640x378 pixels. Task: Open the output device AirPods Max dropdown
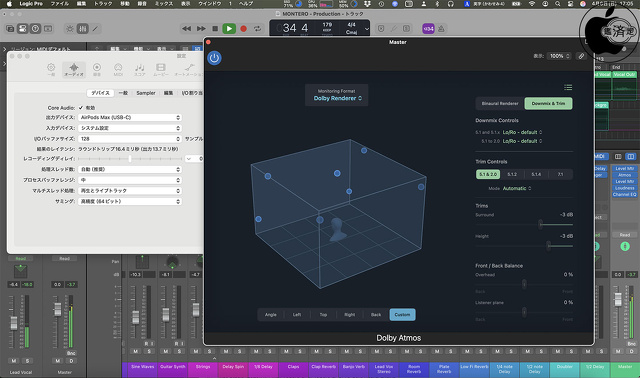(x=130, y=118)
